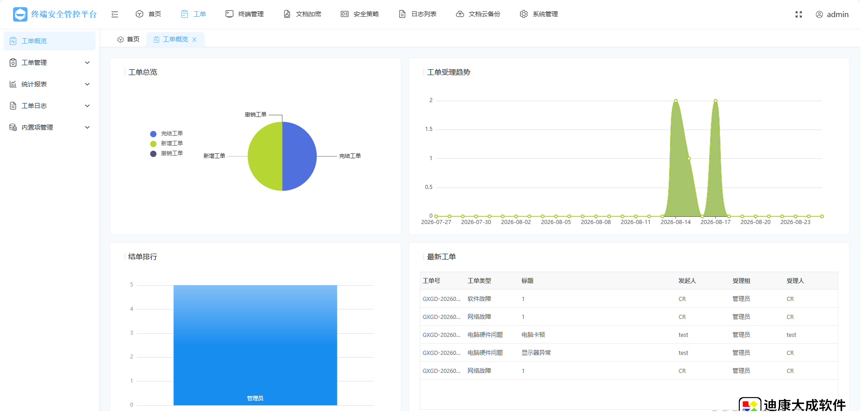
Task: Click the peak point at 2026-08-17
Action: (x=715, y=101)
